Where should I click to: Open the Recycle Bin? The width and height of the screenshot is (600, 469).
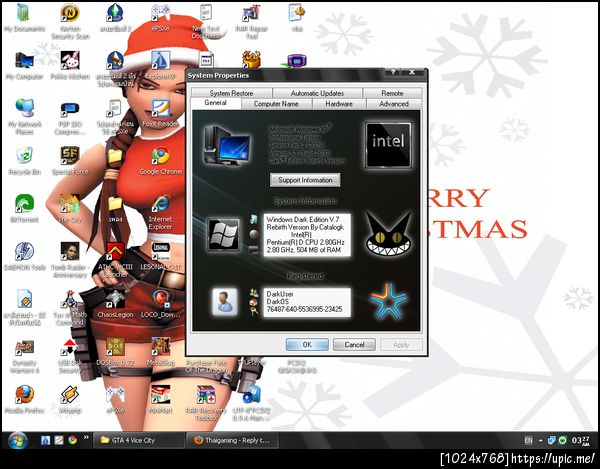pyautogui.click(x=24, y=161)
